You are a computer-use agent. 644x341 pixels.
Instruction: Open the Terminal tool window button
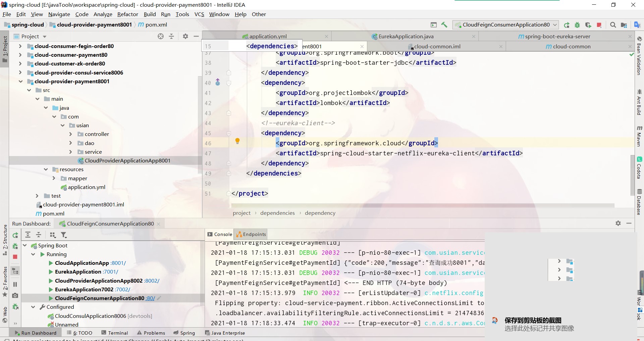tap(115, 333)
